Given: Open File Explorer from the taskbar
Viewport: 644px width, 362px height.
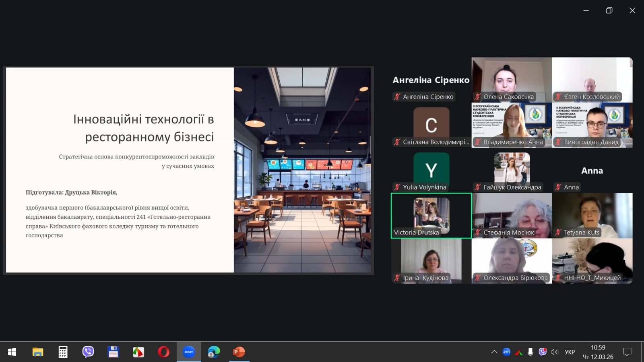Looking at the screenshot, I should click(x=38, y=352).
